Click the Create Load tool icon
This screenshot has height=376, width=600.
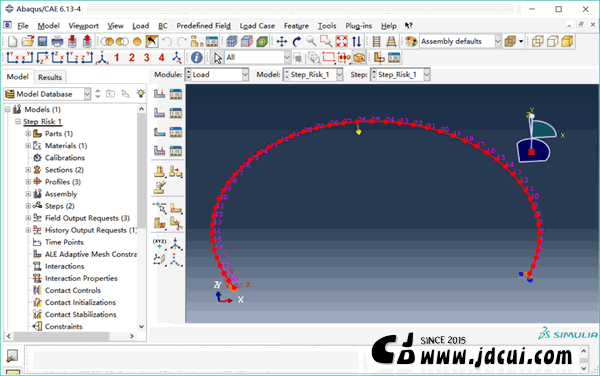[x=160, y=94]
